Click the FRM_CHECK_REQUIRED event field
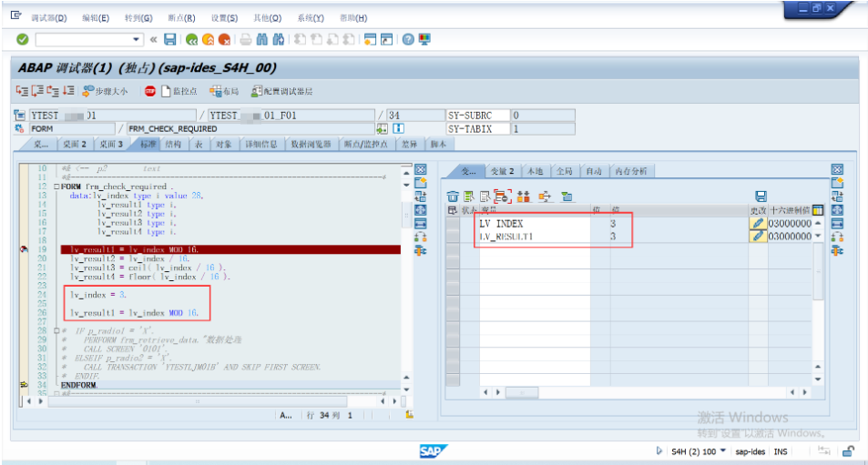 click(250, 129)
